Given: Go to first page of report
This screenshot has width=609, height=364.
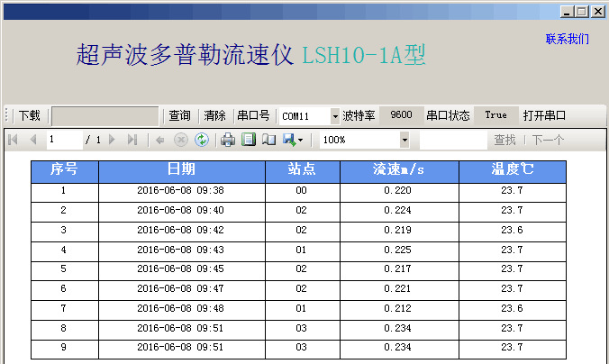Looking at the screenshot, I should [x=13, y=140].
